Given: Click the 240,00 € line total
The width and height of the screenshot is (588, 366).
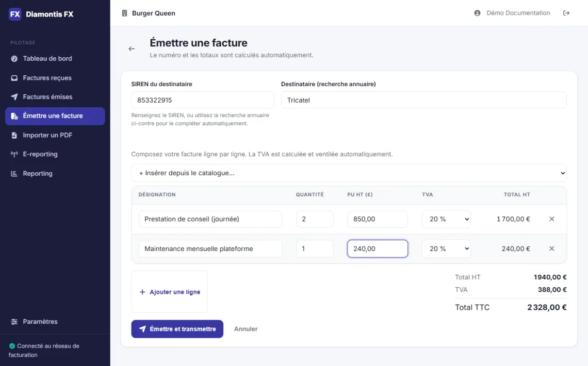Looking at the screenshot, I should coord(516,249).
